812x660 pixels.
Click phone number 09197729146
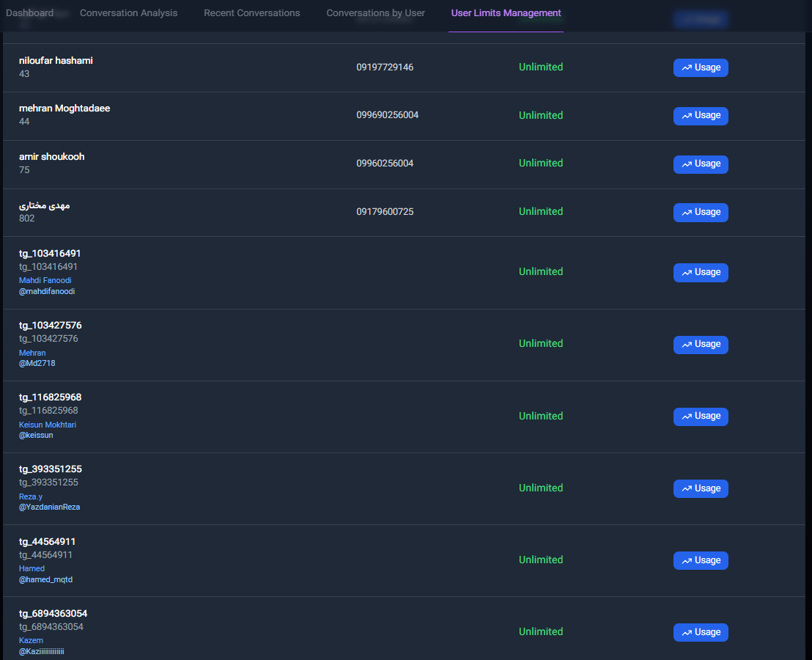click(385, 67)
